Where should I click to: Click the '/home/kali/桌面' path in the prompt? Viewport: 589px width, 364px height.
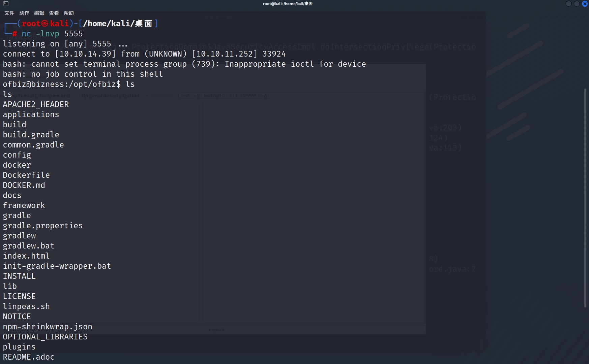coord(118,24)
